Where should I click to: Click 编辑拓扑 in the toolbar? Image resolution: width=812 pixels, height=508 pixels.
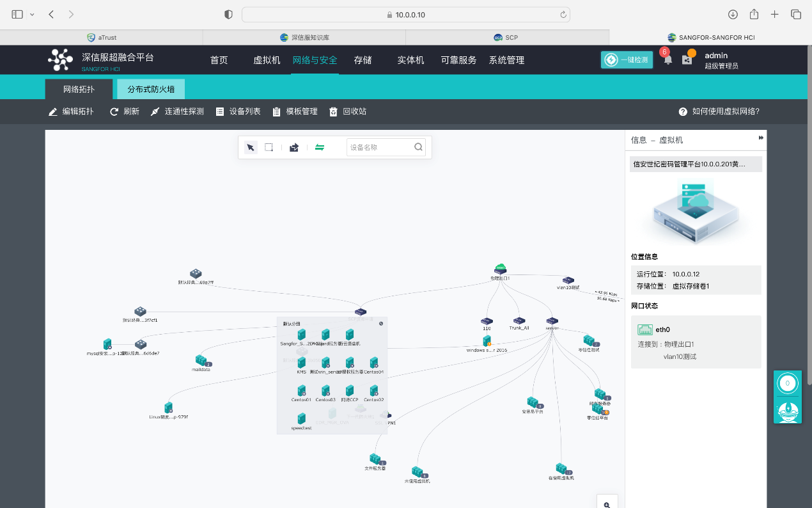[x=71, y=111]
